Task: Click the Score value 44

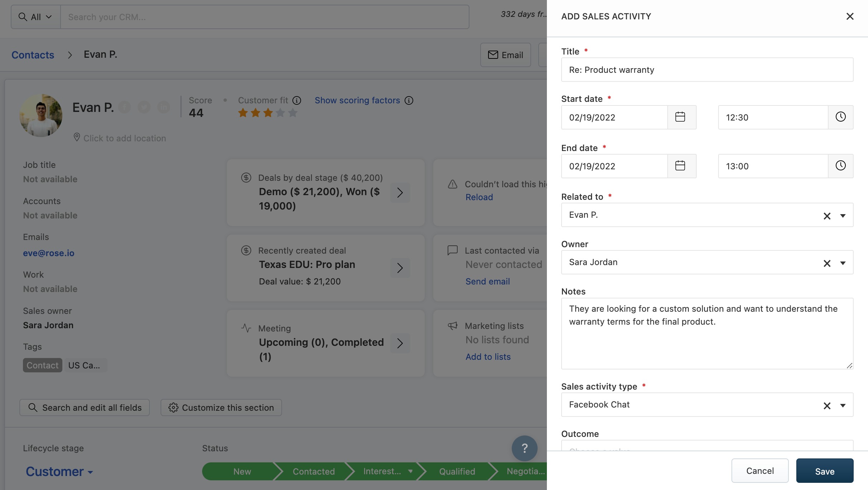Action: point(196,113)
